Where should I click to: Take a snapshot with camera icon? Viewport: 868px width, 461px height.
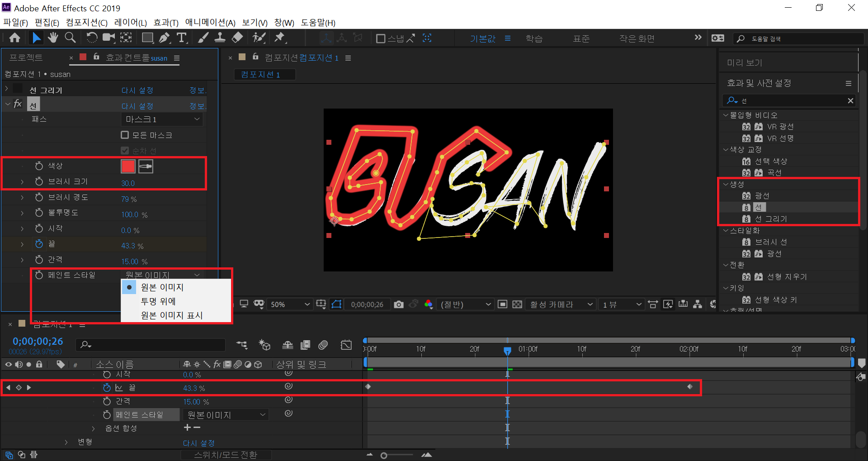click(398, 304)
